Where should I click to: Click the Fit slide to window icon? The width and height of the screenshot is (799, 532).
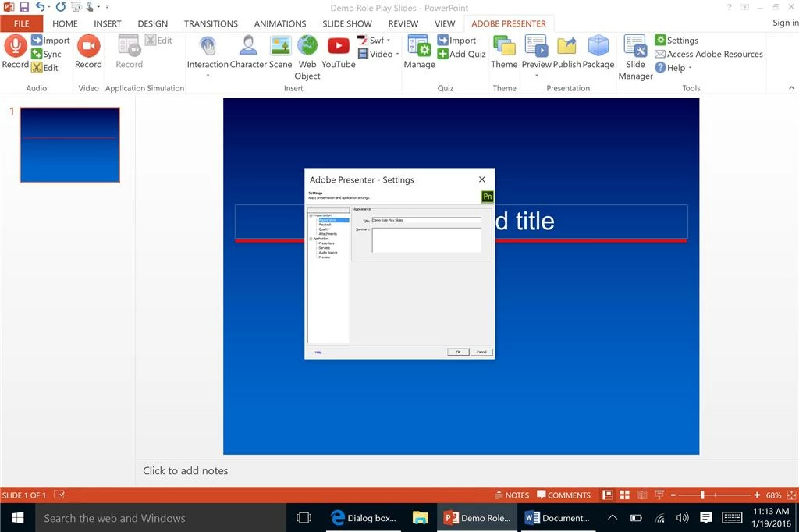point(791,495)
